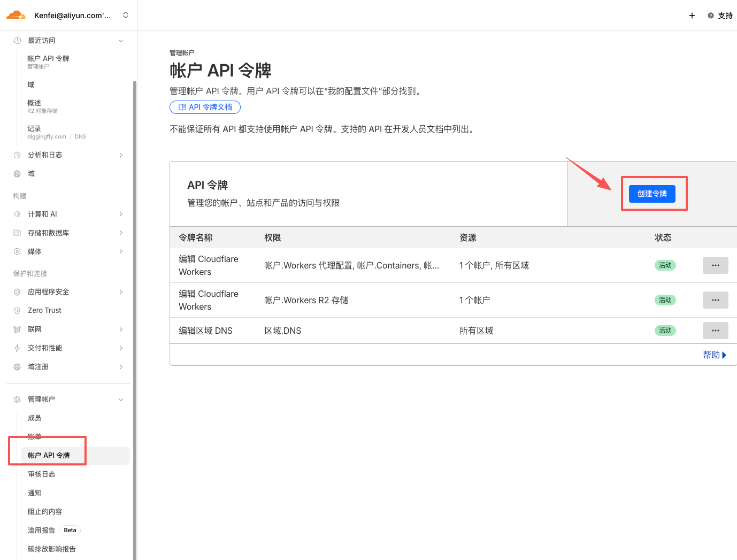The height and width of the screenshot is (560, 737).
Task: Click the 帮助 link below the table
Action: [x=714, y=355]
